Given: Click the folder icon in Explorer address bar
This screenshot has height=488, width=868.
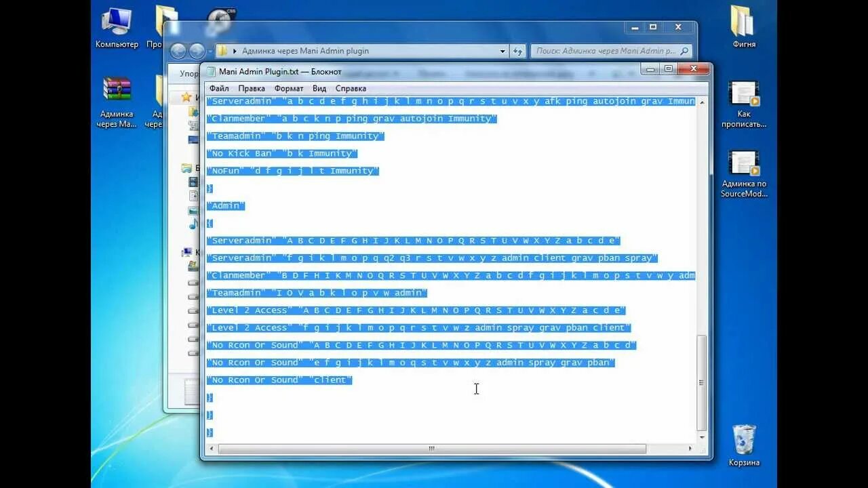Looking at the screenshot, I should point(222,51).
